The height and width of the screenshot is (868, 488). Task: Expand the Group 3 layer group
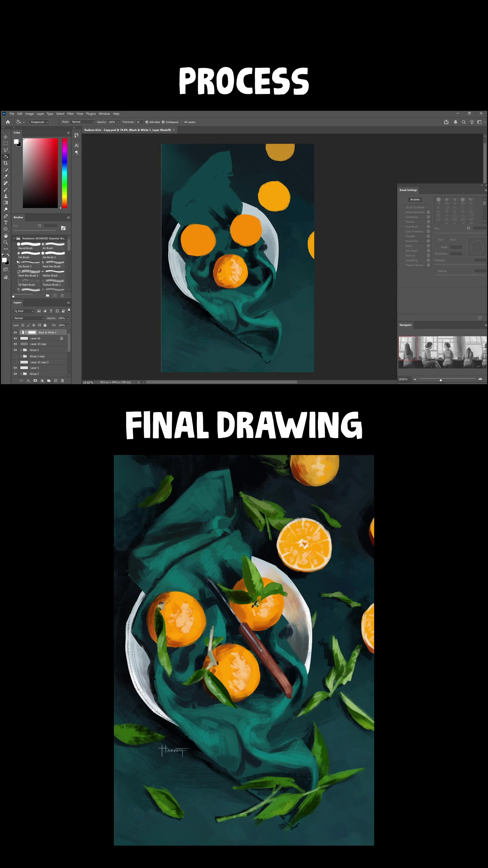[21, 350]
